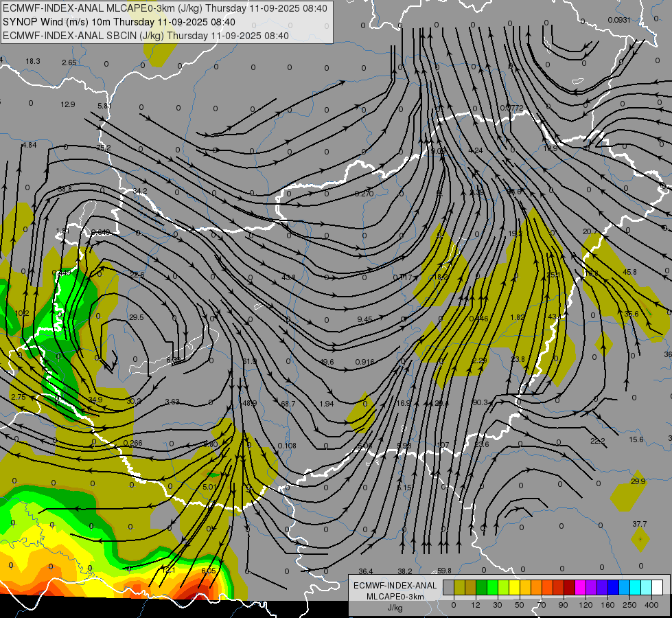This screenshot has height=618, width=672.
Task: Click the map value 0.0931
Action: [x=619, y=20]
